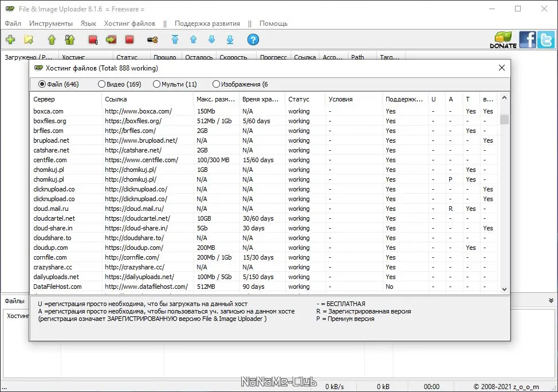The width and height of the screenshot is (558, 392).
Task: Select the Файл (646) radio button
Action: 42,84
